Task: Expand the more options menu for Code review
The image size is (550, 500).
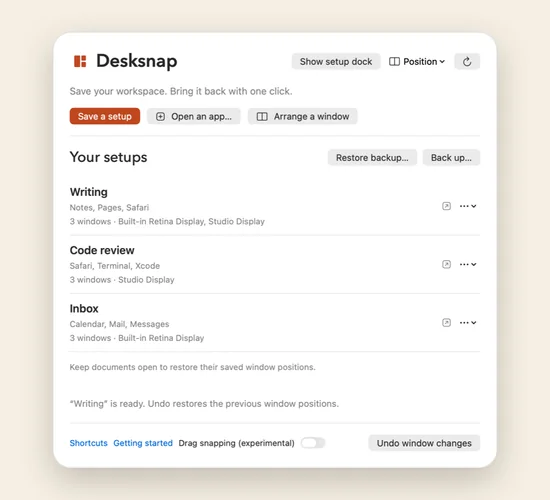Action: point(468,264)
